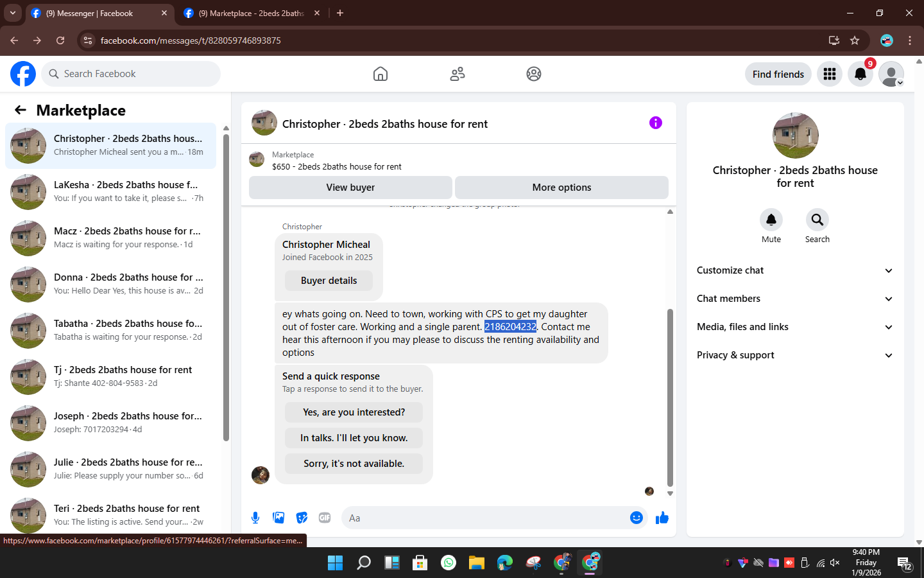Open the Christopher conversation in list

point(110,146)
